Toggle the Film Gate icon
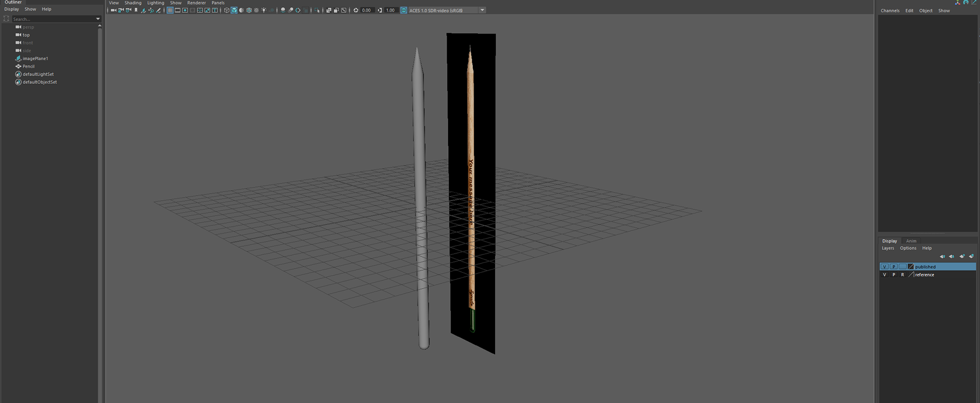 click(178, 10)
